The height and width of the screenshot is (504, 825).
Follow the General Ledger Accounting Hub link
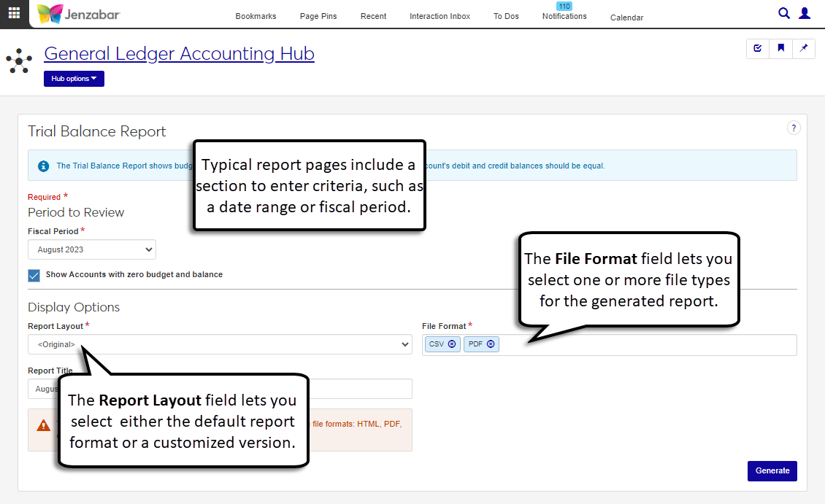pos(179,53)
